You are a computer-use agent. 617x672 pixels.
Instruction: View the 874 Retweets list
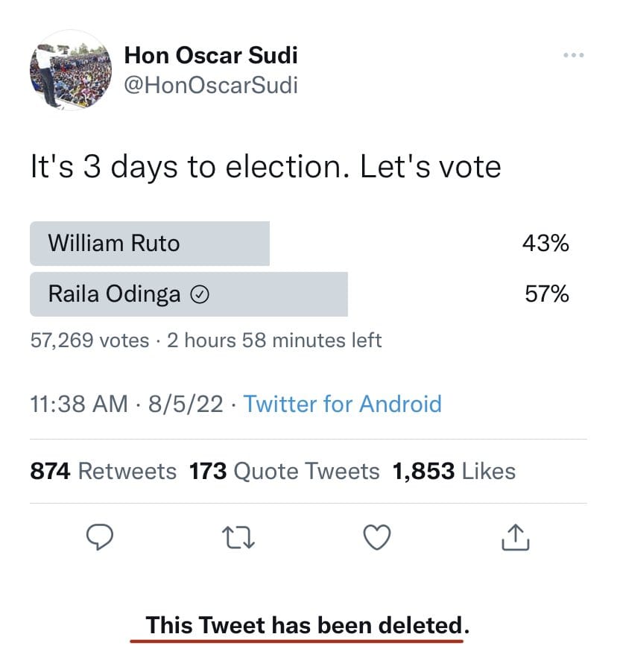pos(103,471)
